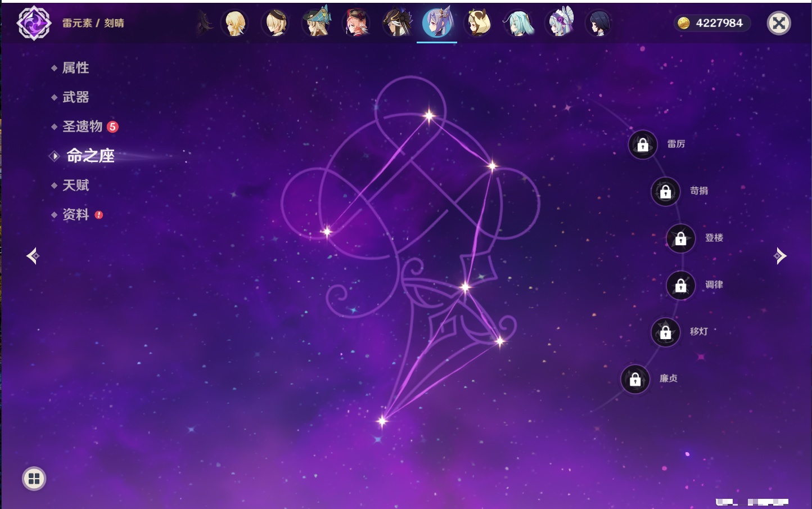Select the 命之座 constellation menu
Screen dimensions: 812x509
coord(90,156)
